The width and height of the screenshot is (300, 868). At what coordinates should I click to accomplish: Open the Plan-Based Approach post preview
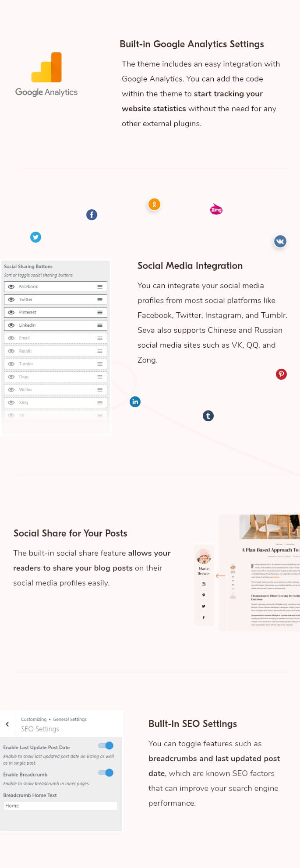coord(270,550)
